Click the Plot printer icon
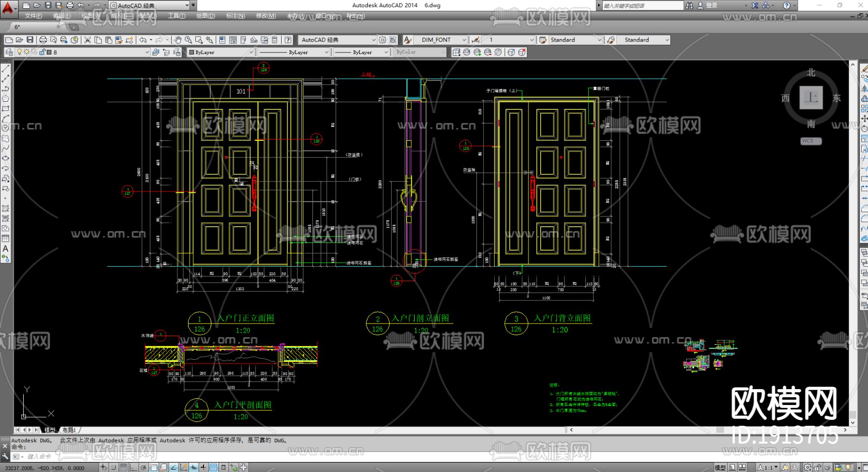The image size is (868, 472). coord(43,40)
